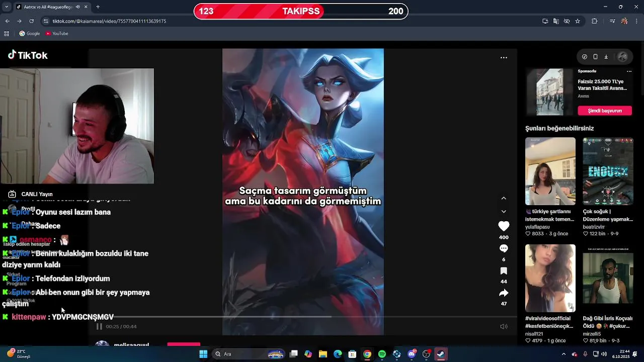Open the beatrizvlrr username link

click(x=596, y=227)
